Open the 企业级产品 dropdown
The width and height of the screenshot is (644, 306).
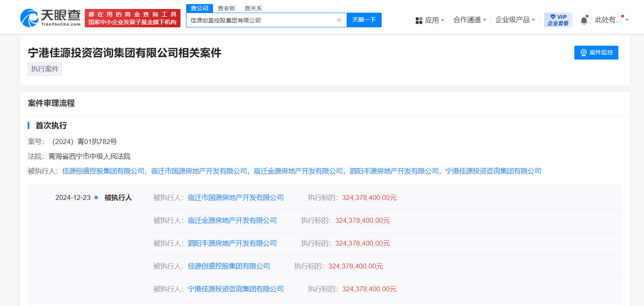tap(515, 20)
